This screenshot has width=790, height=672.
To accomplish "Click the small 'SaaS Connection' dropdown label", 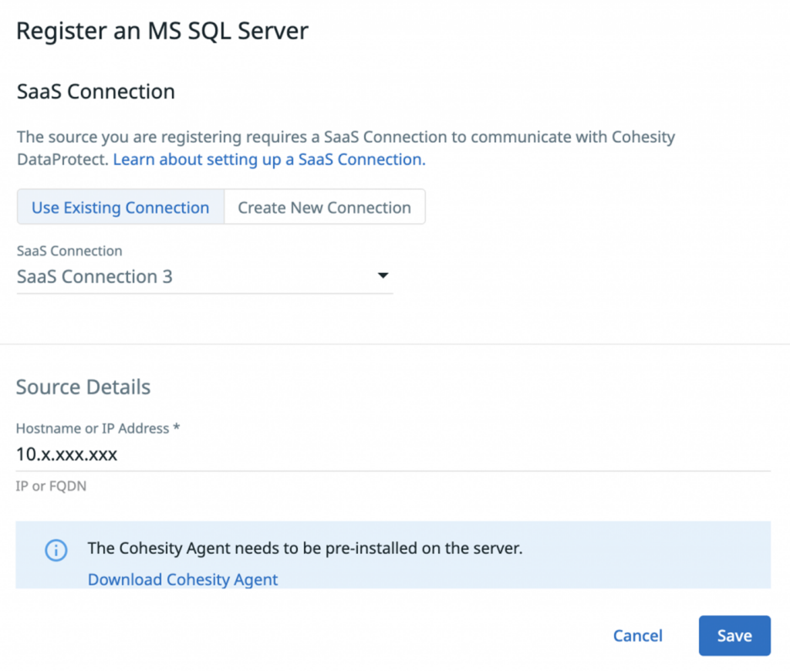I will (69, 251).
